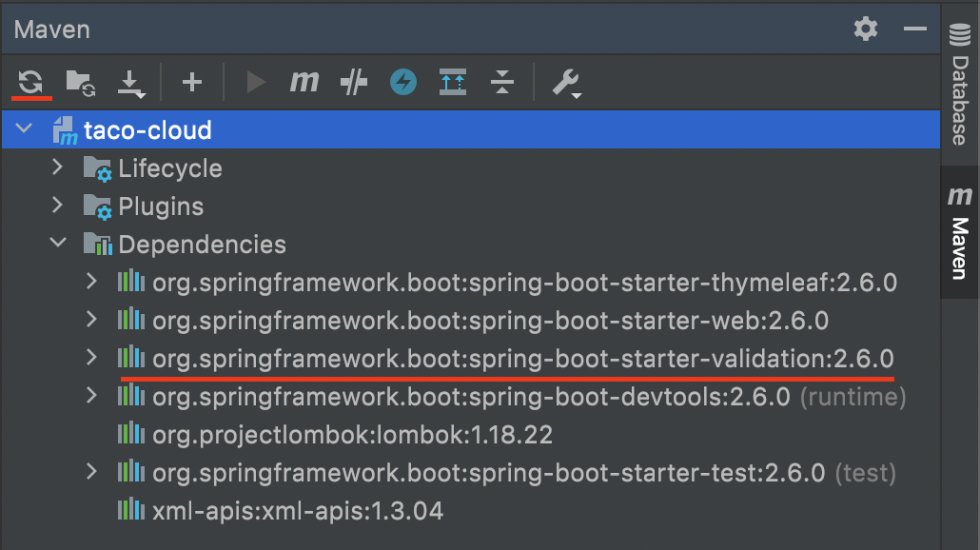Collapse all tree nodes
The height and width of the screenshot is (550, 980).
pos(503,83)
